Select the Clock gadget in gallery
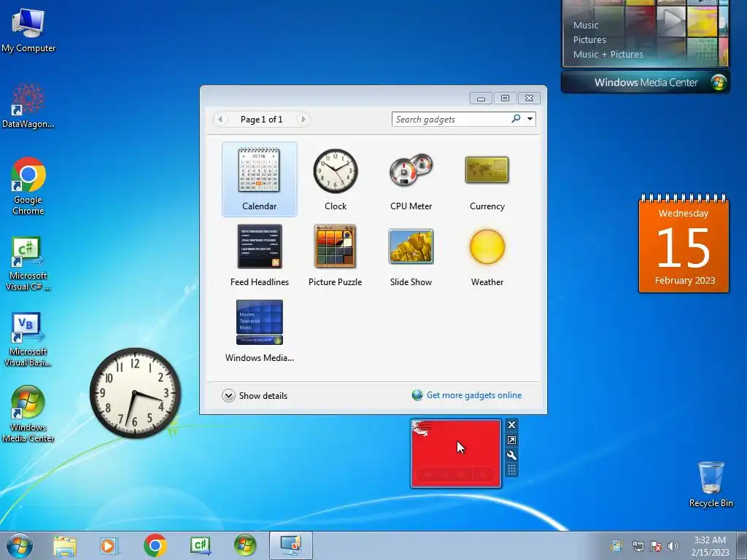This screenshot has width=747, height=560. [x=336, y=179]
